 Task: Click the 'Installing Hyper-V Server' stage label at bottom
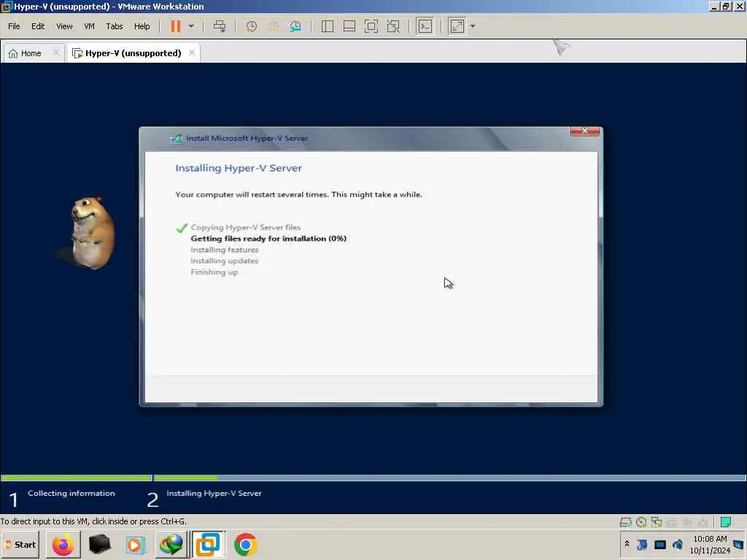tap(214, 494)
